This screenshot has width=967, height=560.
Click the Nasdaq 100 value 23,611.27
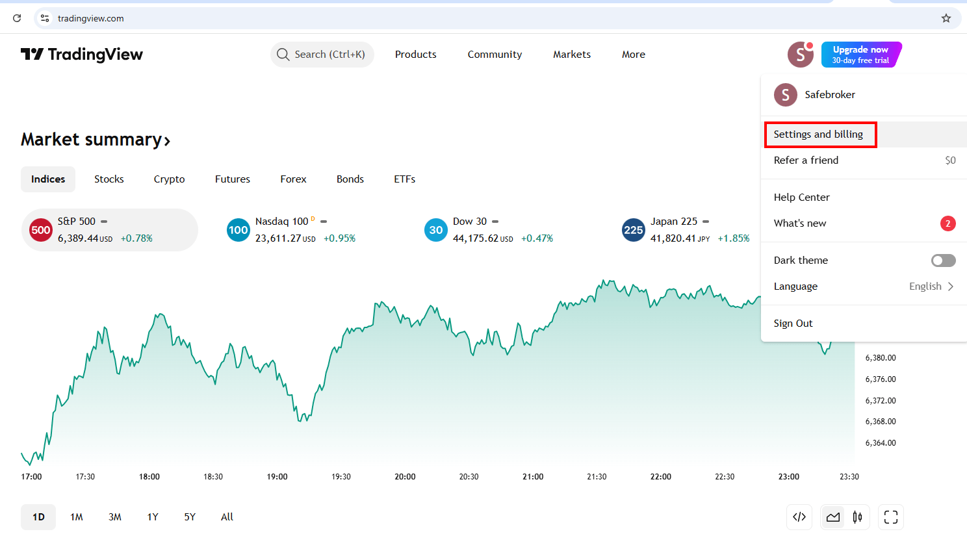pos(278,238)
